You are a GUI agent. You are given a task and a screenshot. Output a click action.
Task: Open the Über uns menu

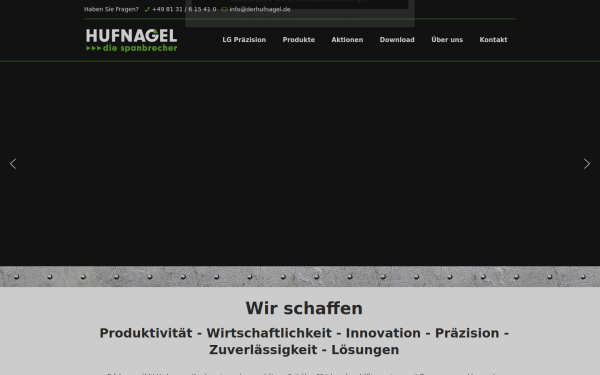tap(447, 39)
